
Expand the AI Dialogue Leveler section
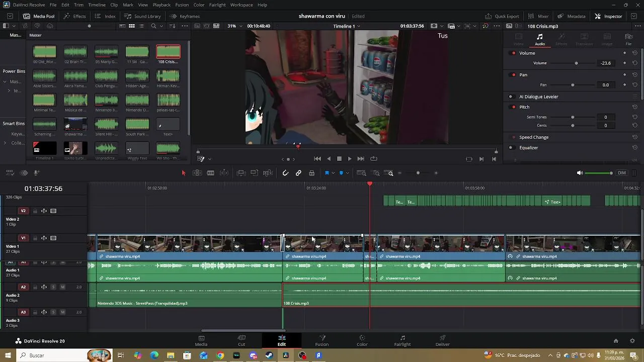click(x=538, y=97)
